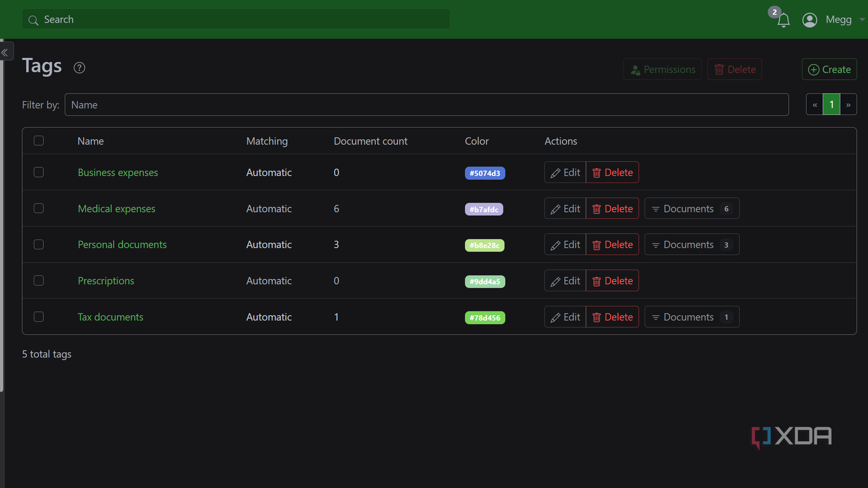The width and height of the screenshot is (868, 488).
Task: Click the magnifier icon in search bar
Action: pyautogui.click(x=34, y=20)
